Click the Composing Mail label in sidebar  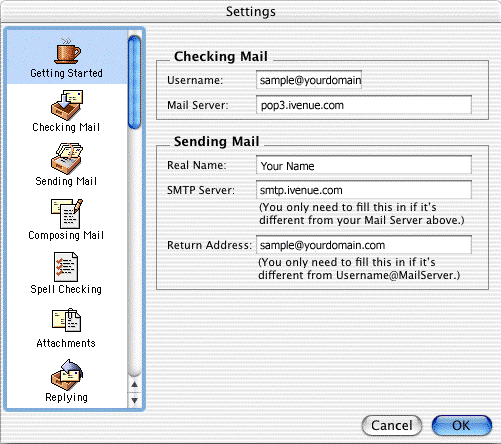66,235
